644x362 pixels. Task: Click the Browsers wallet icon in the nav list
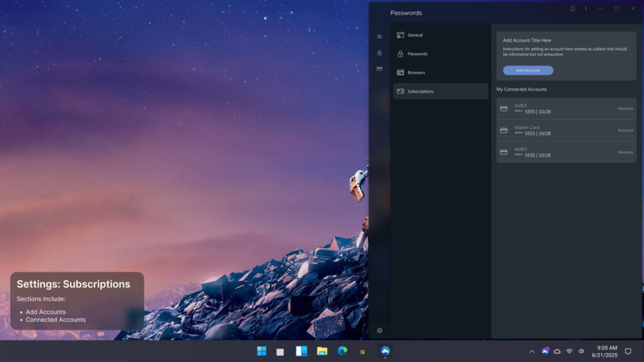point(402,72)
